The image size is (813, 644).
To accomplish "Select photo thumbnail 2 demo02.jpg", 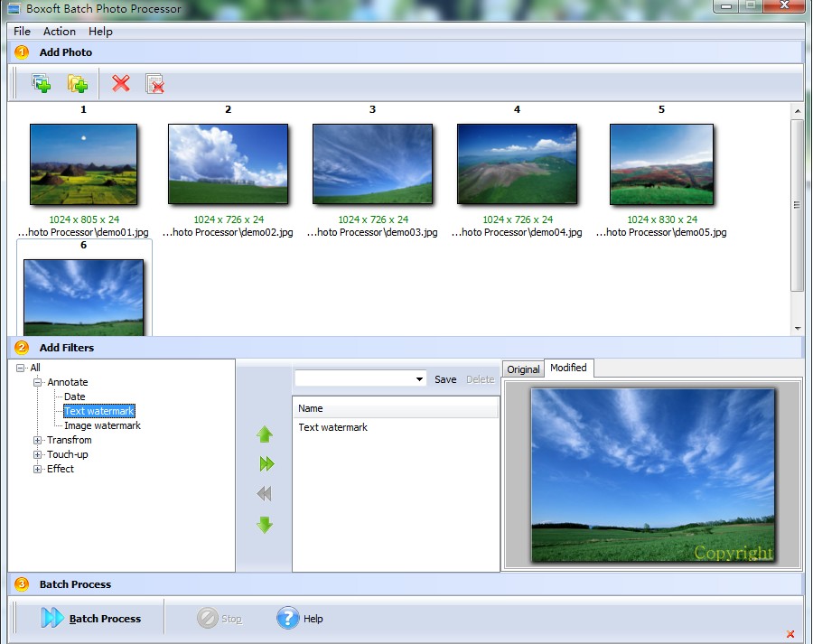I will coord(229,163).
